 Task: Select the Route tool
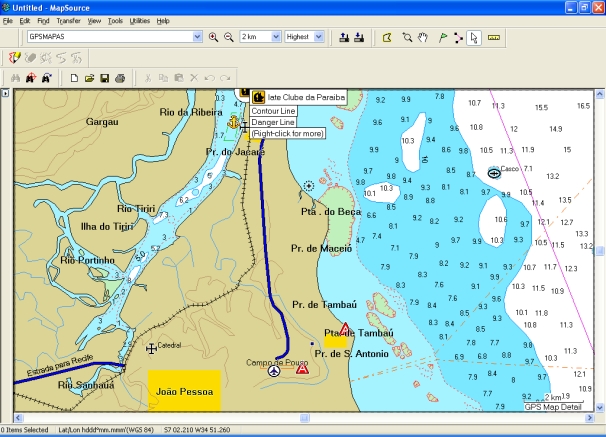click(x=458, y=37)
